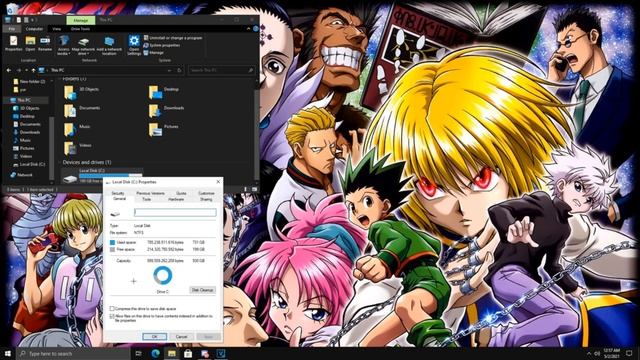
Task: Switch to the View ribbon tab
Action: click(56, 29)
